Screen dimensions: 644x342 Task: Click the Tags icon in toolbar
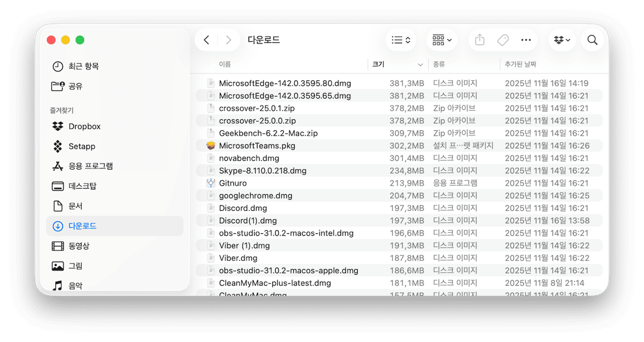(x=503, y=40)
